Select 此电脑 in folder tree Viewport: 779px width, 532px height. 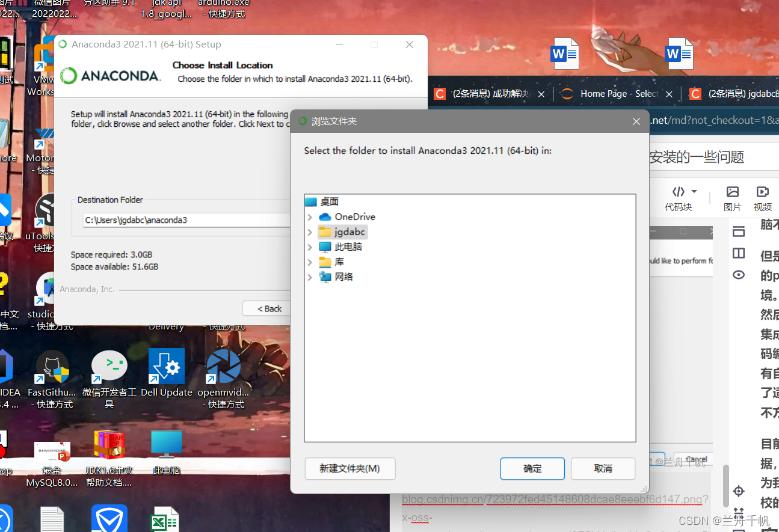[x=340, y=246]
